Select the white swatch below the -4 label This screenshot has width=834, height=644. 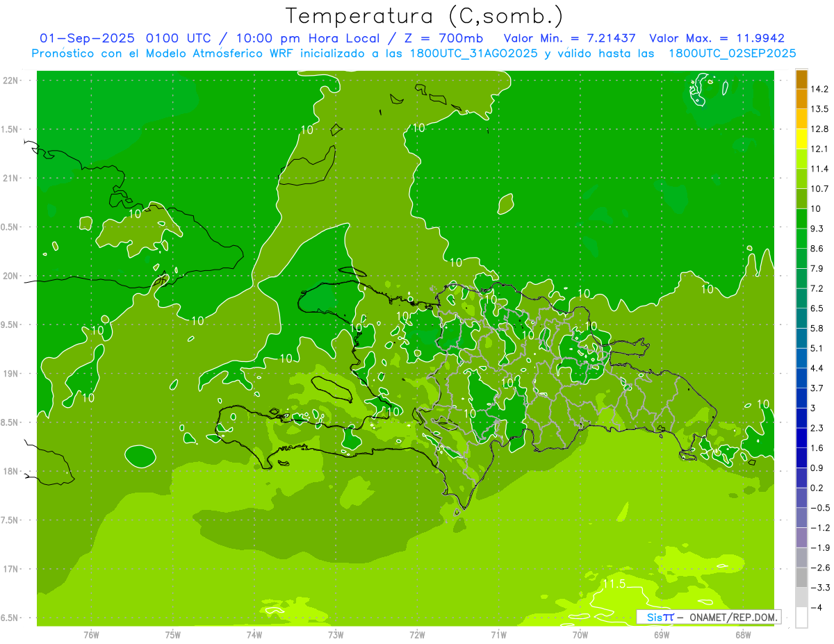(801, 618)
